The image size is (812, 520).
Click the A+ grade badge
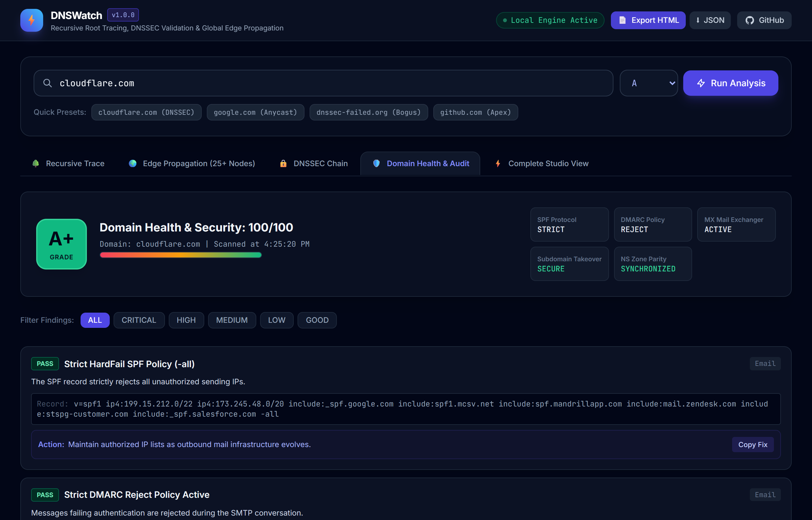[62, 244]
